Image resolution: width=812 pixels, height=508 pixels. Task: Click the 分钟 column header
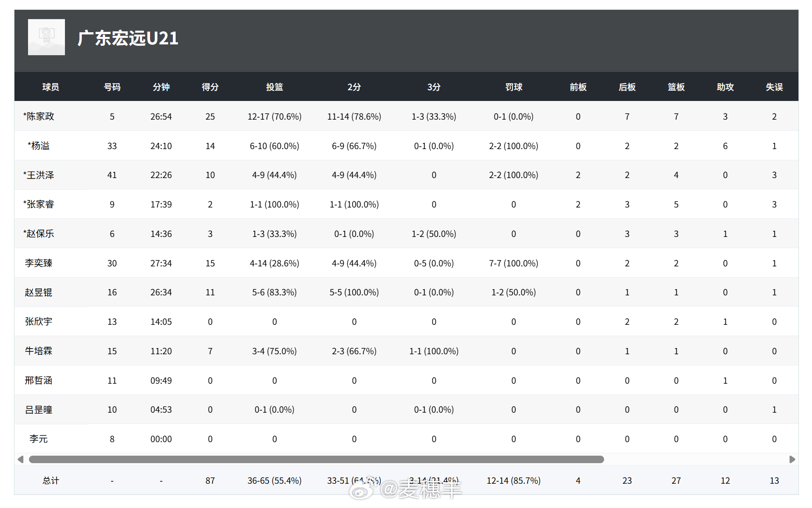click(x=161, y=87)
